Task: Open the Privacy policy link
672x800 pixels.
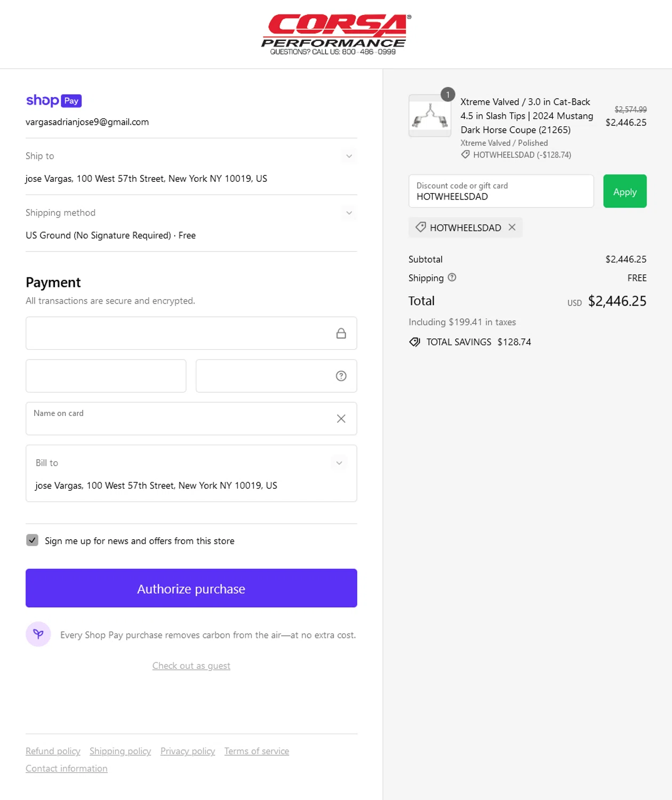Action: pyautogui.click(x=188, y=751)
